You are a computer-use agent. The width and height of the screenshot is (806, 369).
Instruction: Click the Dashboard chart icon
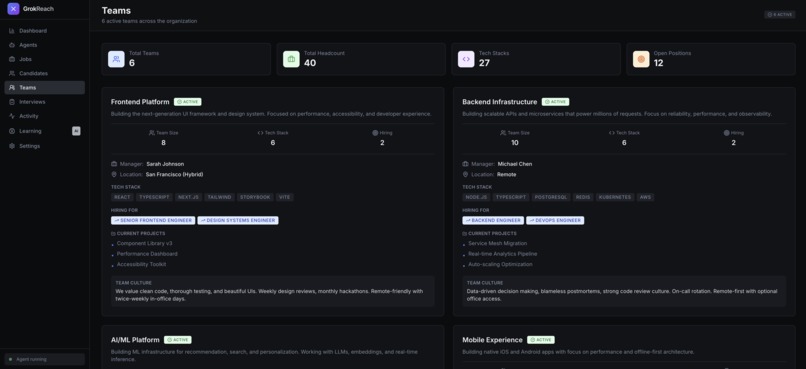[x=12, y=31]
